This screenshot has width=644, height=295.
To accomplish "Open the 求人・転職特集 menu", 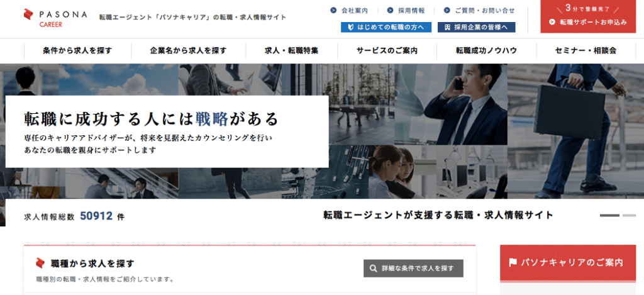I will click(x=292, y=51).
